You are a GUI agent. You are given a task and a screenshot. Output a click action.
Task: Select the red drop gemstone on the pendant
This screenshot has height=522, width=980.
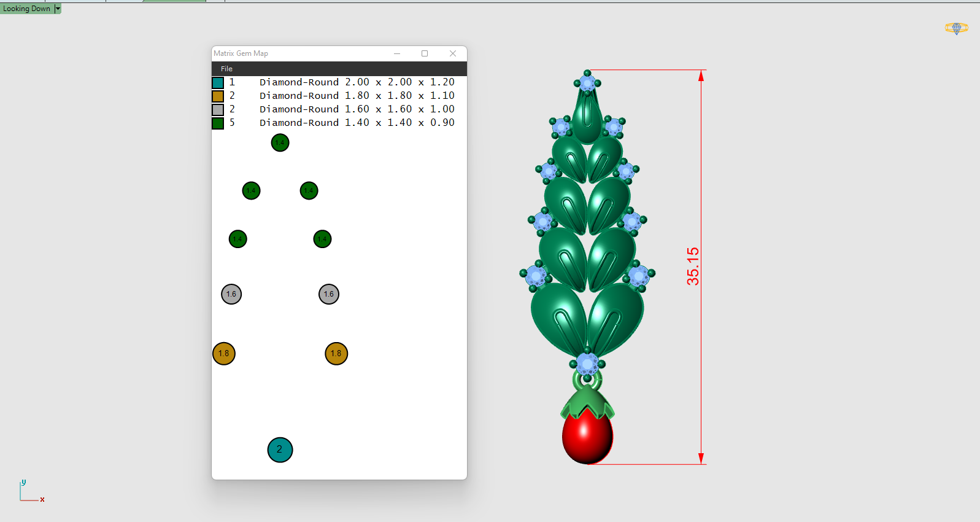click(587, 437)
